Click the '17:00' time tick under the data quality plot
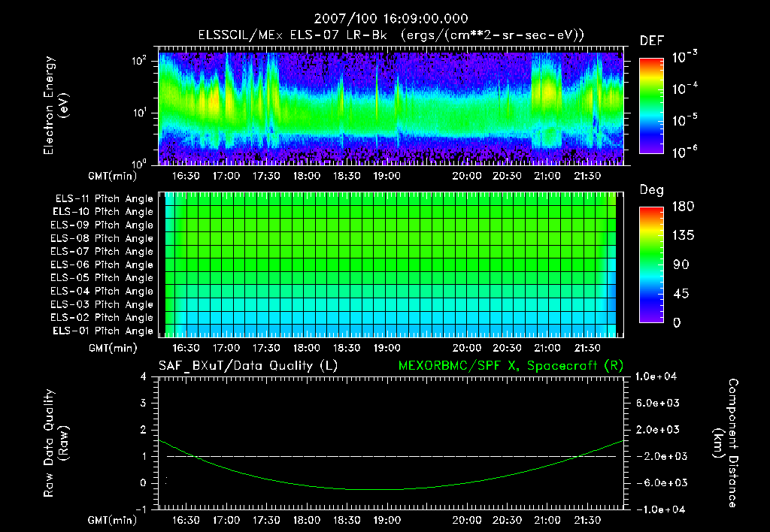Screen dimensions: 770x532 pos(226,520)
